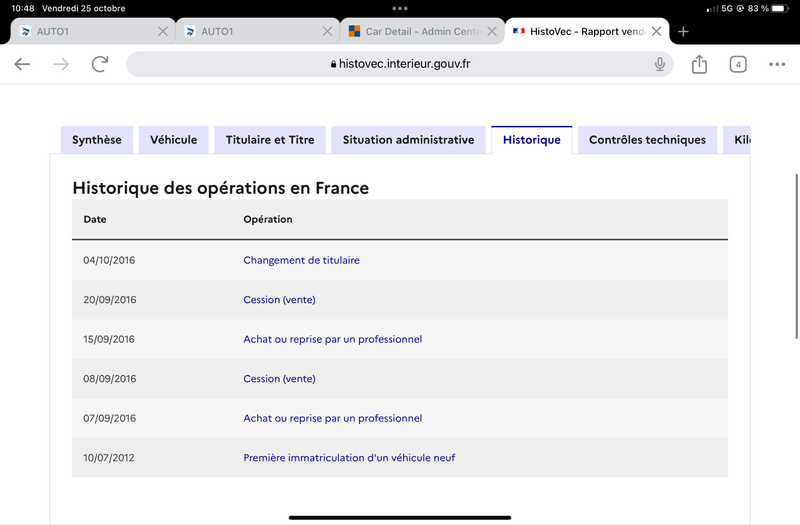
Task: Select the Titulaire et Titre tab
Action: coord(270,140)
